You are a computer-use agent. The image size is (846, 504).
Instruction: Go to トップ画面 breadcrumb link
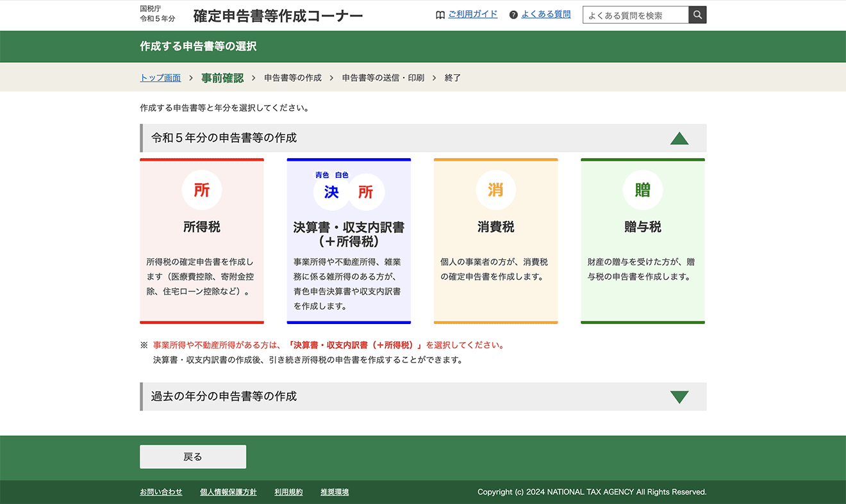pos(160,77)
